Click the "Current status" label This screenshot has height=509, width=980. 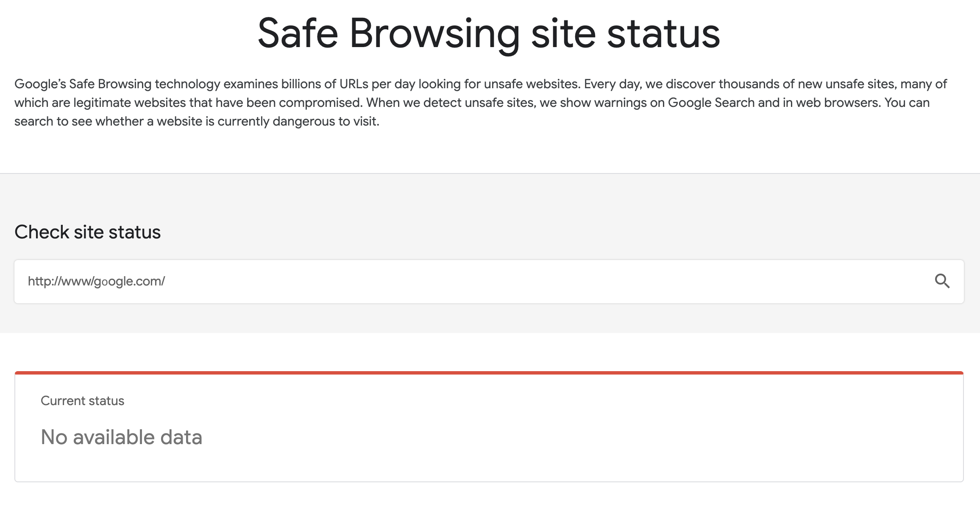tap(82, 401)
